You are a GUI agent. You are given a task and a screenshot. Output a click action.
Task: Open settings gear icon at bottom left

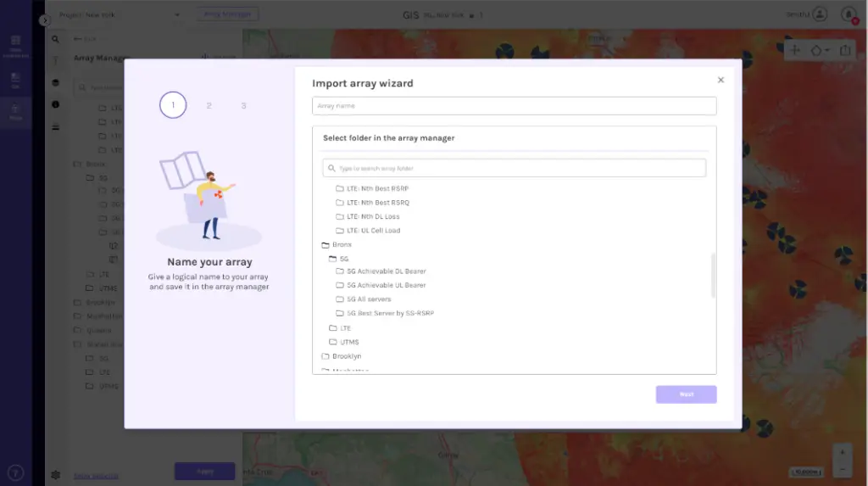(x=56, y=475)
